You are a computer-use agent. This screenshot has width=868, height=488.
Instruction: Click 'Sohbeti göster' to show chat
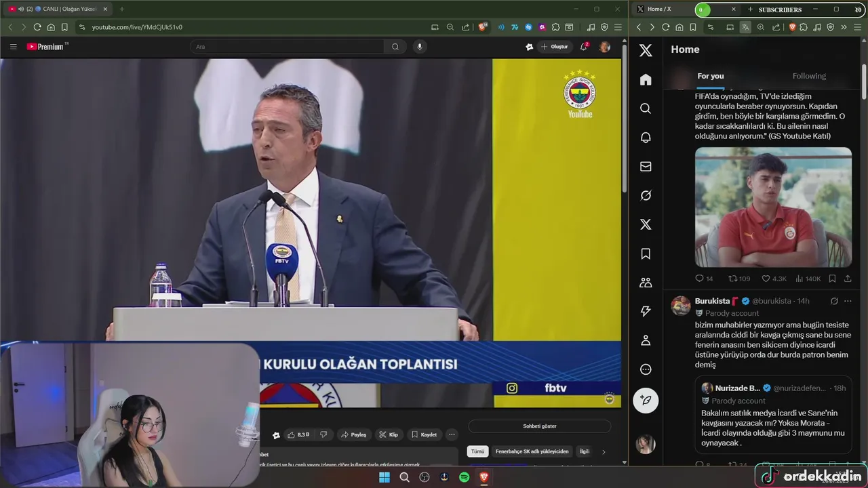tap(540, 426)
